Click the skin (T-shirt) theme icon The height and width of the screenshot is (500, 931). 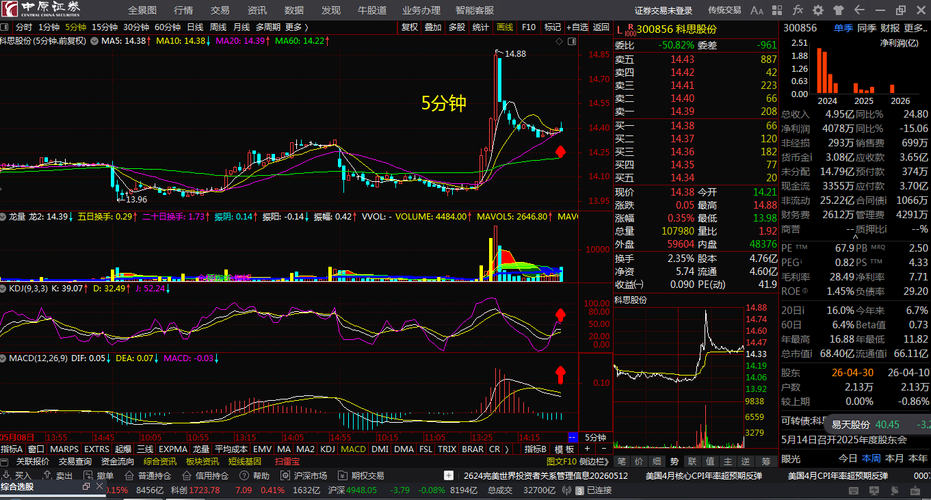tap(838, 10)
